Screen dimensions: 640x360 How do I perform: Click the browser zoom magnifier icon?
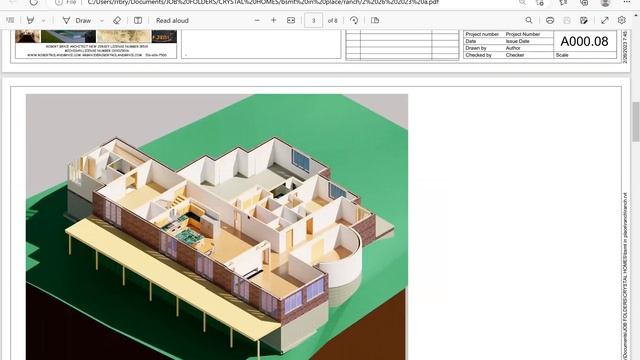[522, 2]
